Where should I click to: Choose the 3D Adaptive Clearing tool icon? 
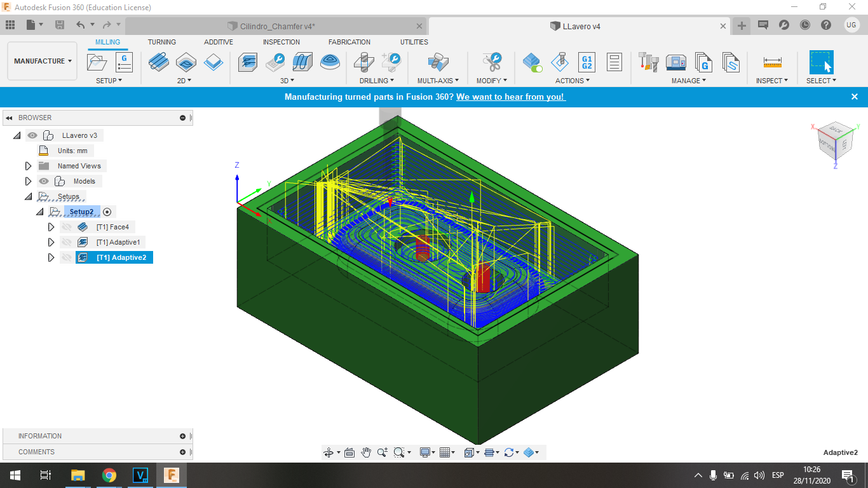click(x=248, y=62)
